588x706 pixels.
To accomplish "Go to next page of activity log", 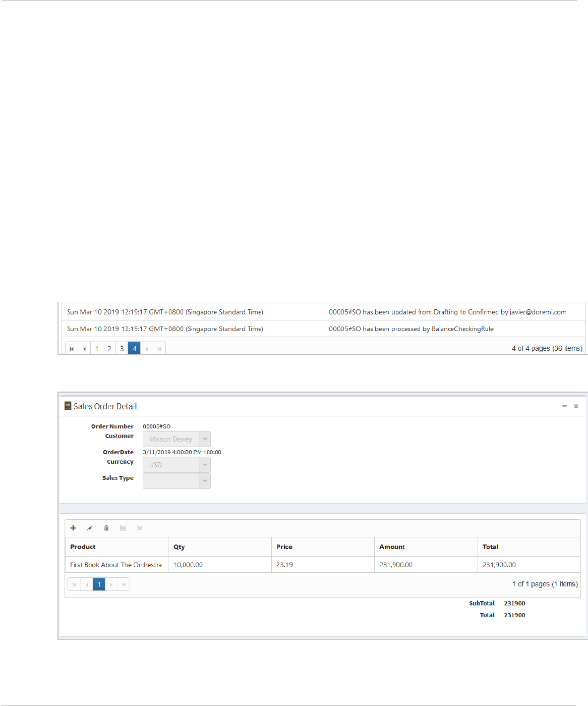I will 147,349.
